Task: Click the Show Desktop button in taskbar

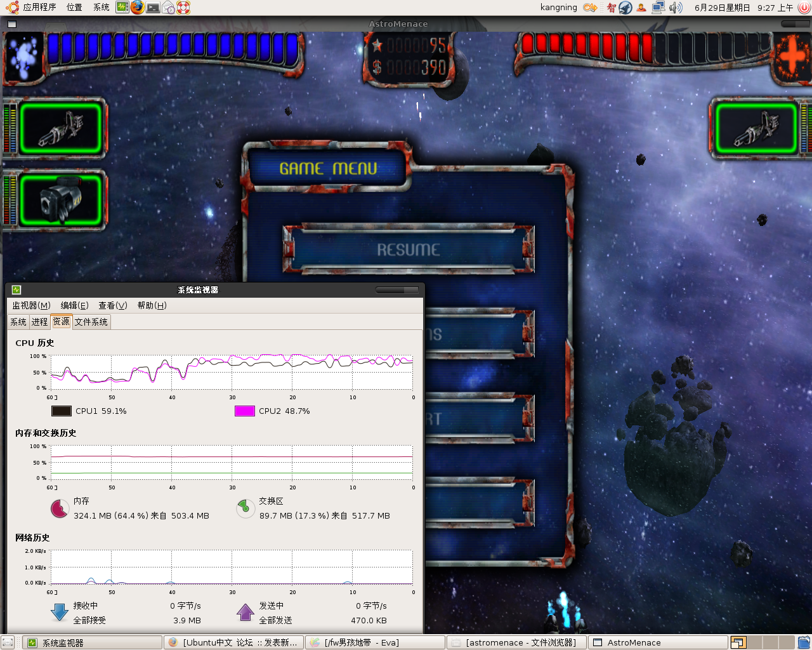Action: (x=8, y=642)
